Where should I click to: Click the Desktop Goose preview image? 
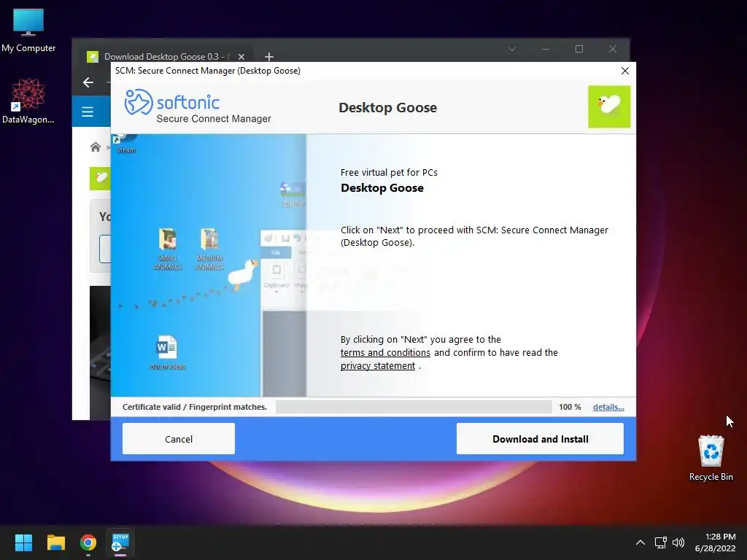tap(209, 265)
